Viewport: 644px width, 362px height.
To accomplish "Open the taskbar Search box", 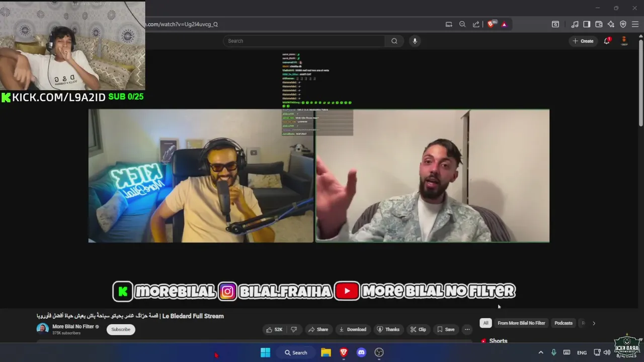I will click(296, 352).
